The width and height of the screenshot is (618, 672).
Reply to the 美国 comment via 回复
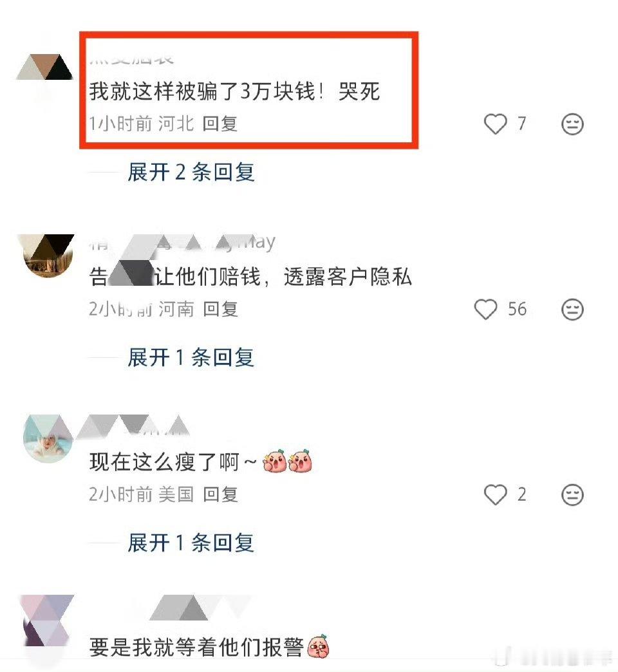220,494
